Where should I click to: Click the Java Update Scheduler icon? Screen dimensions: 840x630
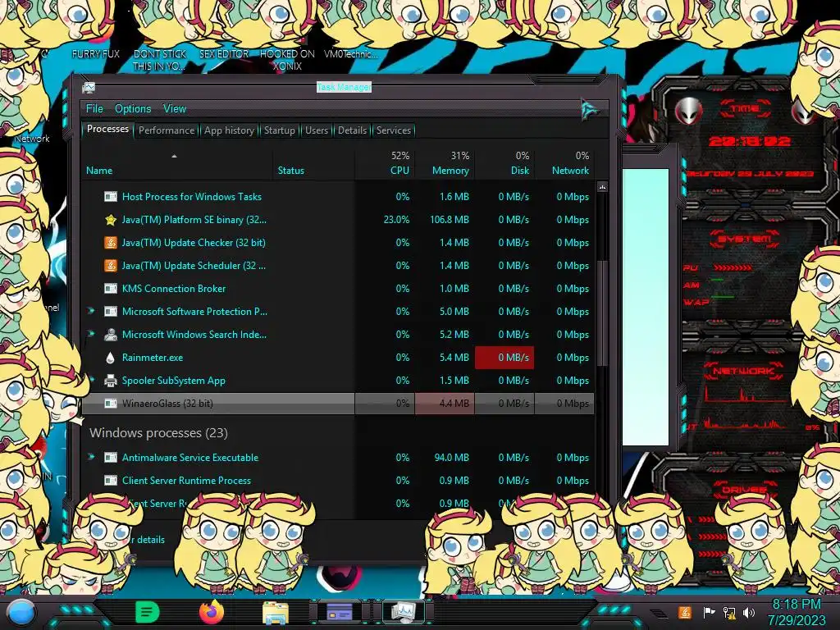[x=111, y=266]
